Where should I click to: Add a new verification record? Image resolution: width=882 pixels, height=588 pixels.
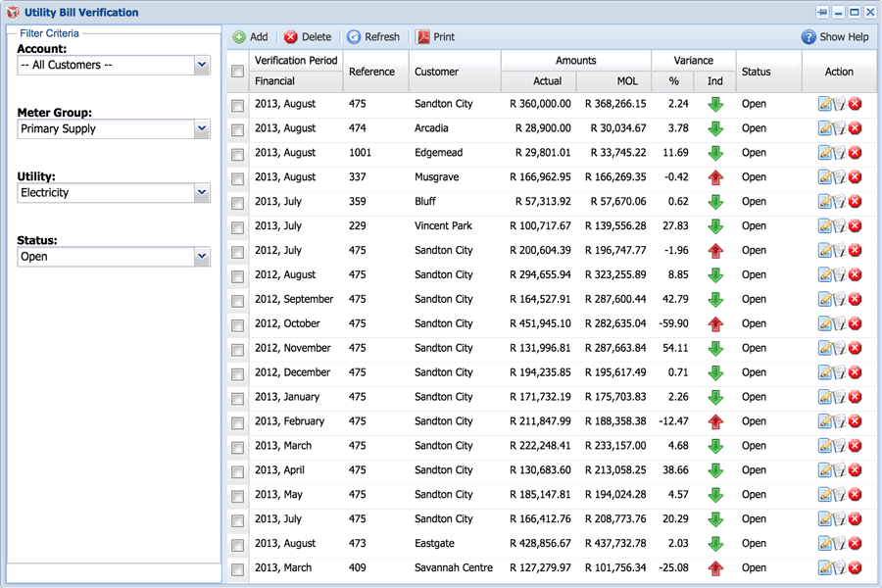[x=250, y=37]
